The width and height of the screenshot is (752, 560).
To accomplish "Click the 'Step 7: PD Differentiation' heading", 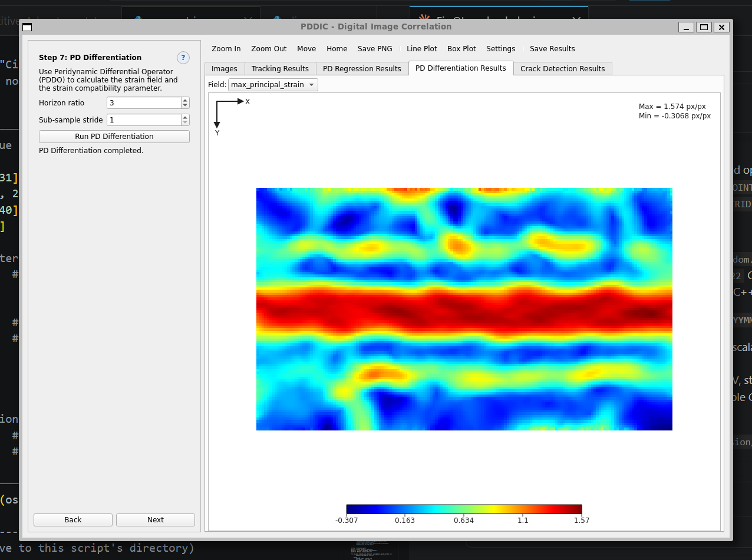I will 90,58.
